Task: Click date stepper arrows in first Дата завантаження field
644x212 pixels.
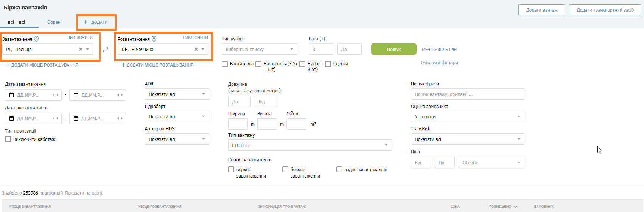Action: click(56, 95)
